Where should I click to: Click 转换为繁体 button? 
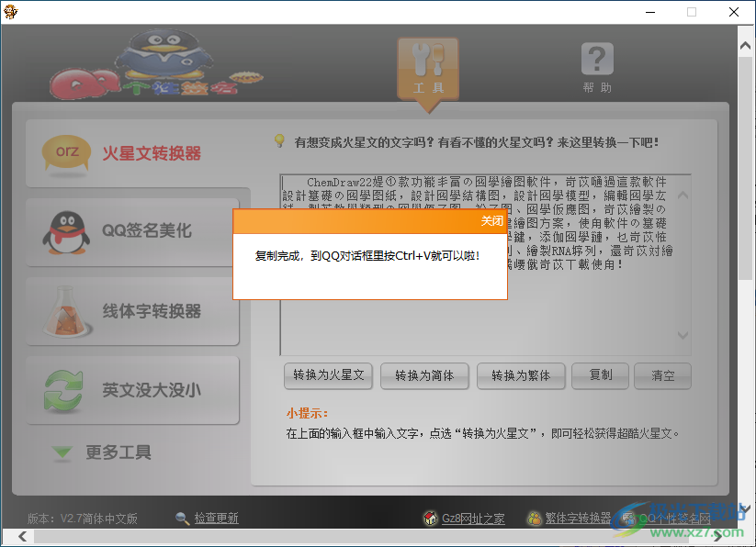521,375
